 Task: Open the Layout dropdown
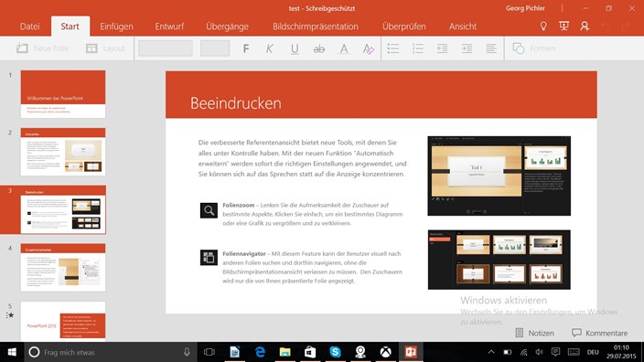click(x=105, y=48)
